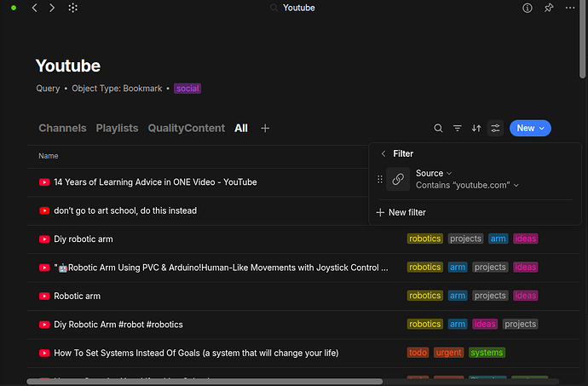This screenshot has width=588, height=386.
Task: Add a new view tab
Action: (x=265, y=129)
